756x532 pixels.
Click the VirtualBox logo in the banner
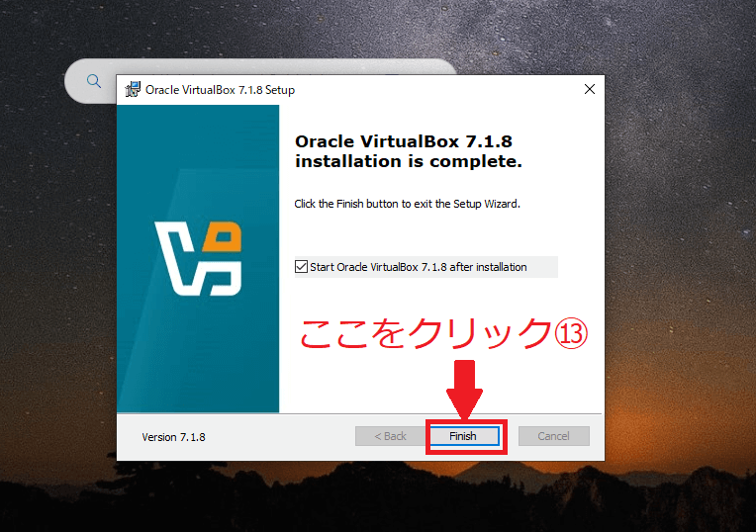[198, 258]
